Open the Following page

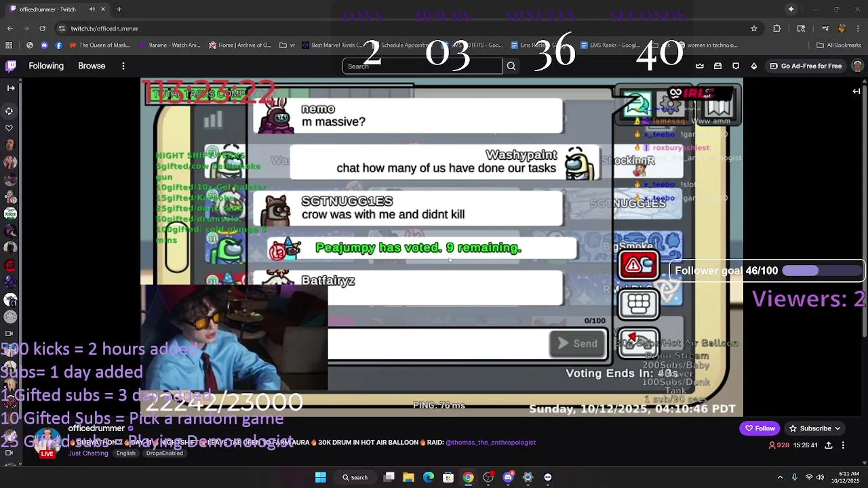pyautogui.click(x=46, y=66)
